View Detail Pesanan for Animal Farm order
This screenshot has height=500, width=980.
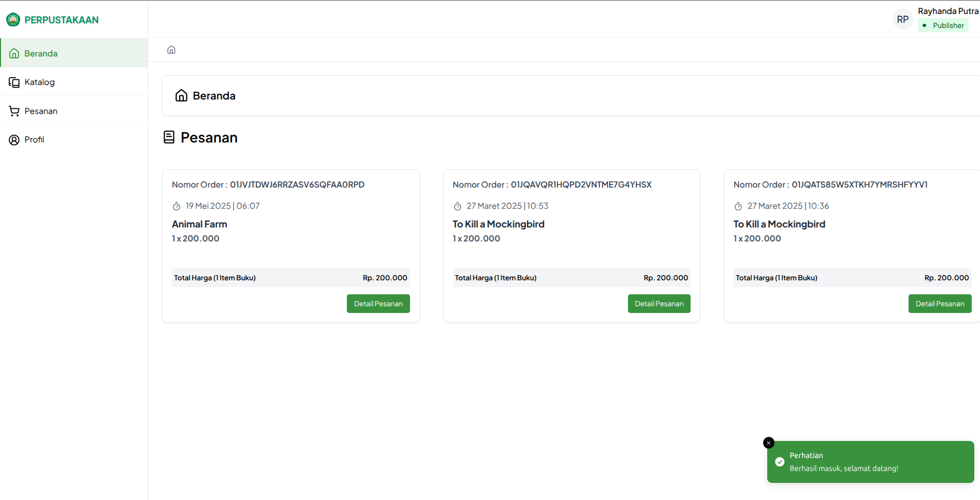pyautogui.click(x=378, y=304)
